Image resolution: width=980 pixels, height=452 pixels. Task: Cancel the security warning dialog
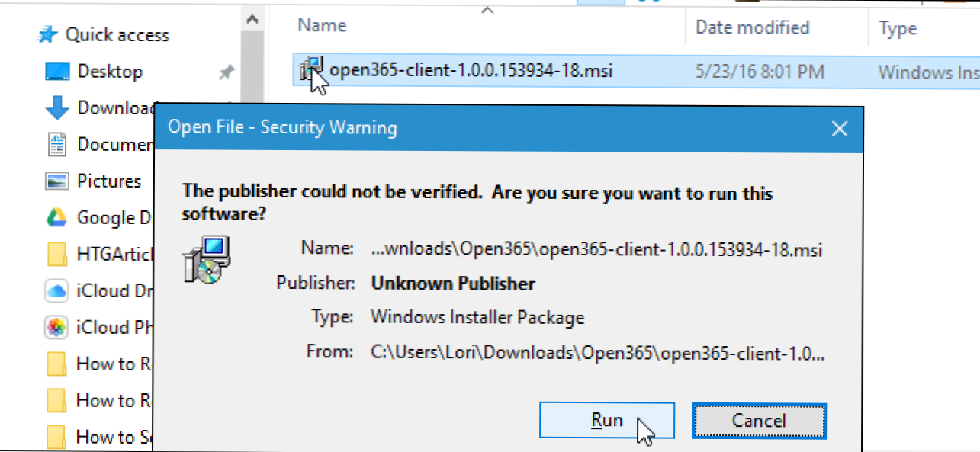759,421
